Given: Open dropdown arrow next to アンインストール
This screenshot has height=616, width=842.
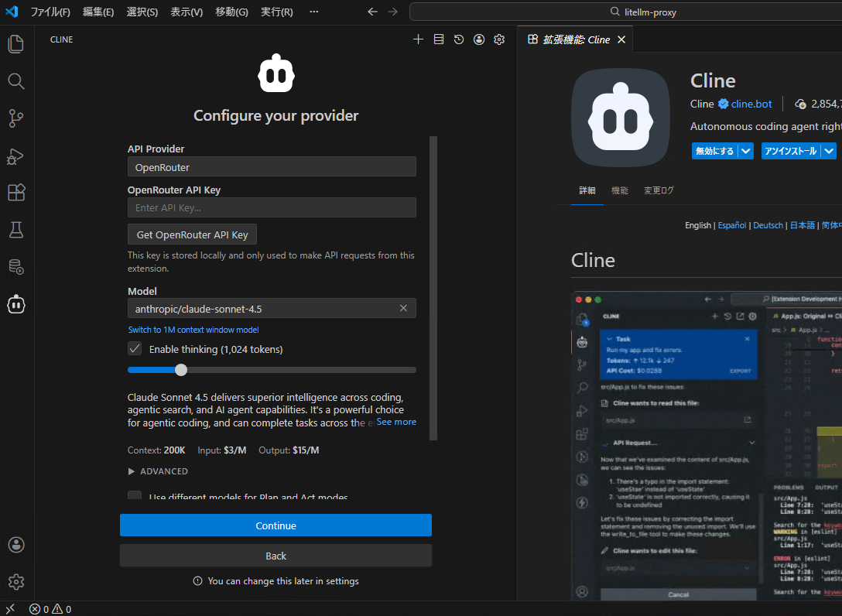Looking at the screenshot, I should (x=829, y=151).
